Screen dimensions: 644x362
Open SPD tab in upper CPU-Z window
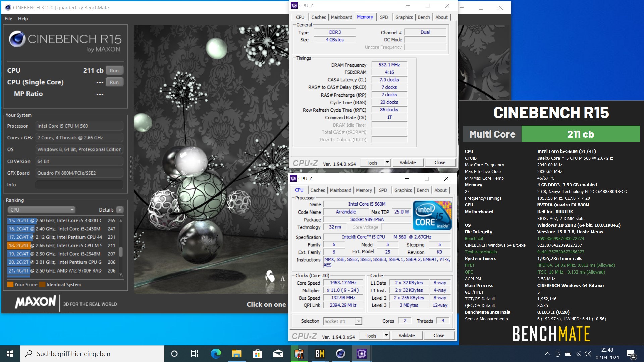(x=384, y=17)
